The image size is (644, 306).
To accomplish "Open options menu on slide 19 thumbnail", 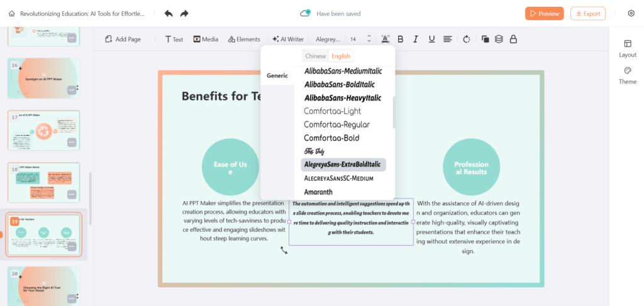I will point(72,246).
